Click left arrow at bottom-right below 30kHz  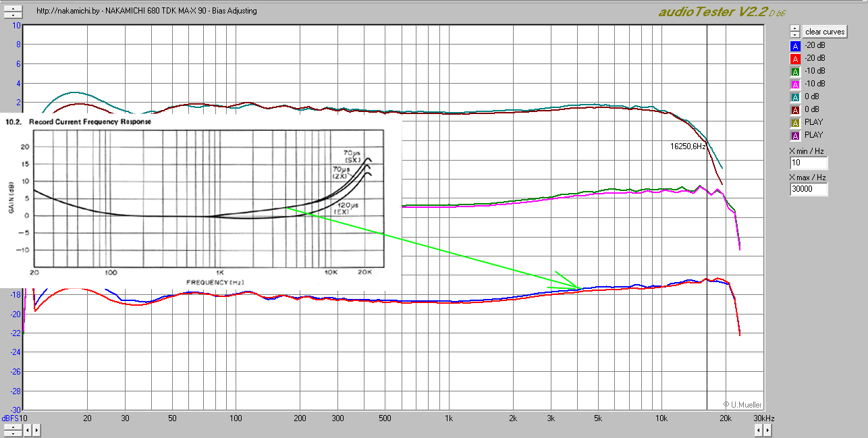click(x=759, y=429)
